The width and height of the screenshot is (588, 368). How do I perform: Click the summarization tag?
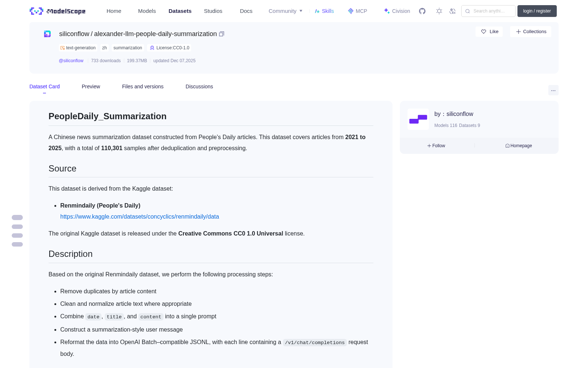point(128,48)
